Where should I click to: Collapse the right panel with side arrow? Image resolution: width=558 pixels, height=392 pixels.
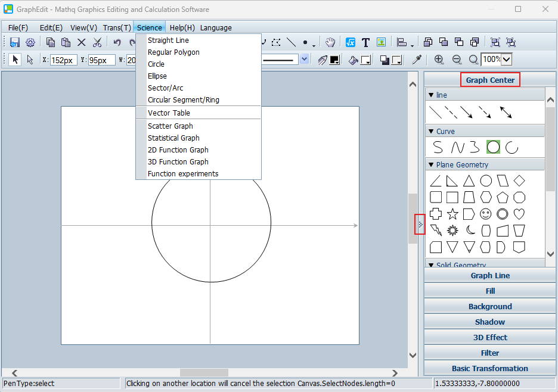[x=420, y=225]
